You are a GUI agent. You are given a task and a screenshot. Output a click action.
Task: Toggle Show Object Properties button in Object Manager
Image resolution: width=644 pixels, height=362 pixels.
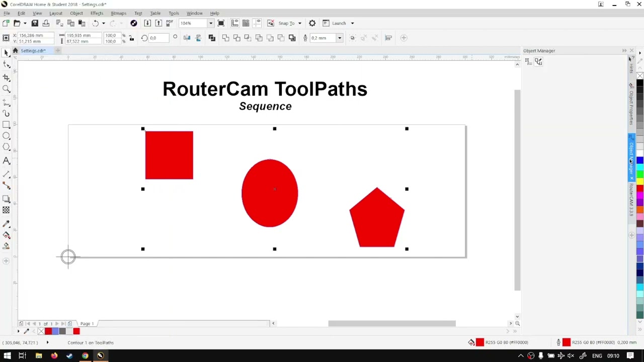[527, 61]
